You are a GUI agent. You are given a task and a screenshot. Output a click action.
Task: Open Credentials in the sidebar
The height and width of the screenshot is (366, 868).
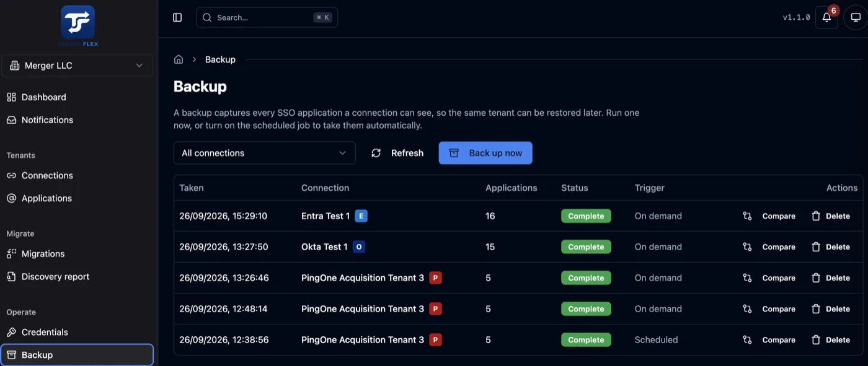[x=77, y=332]
